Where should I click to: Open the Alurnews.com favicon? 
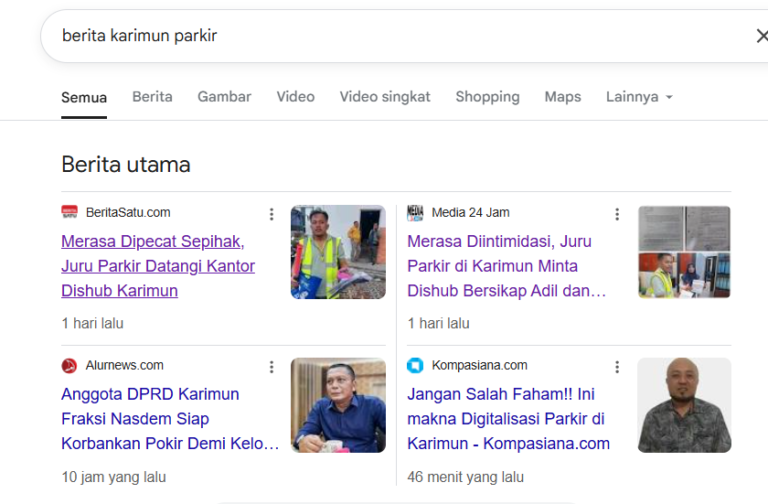70,365
